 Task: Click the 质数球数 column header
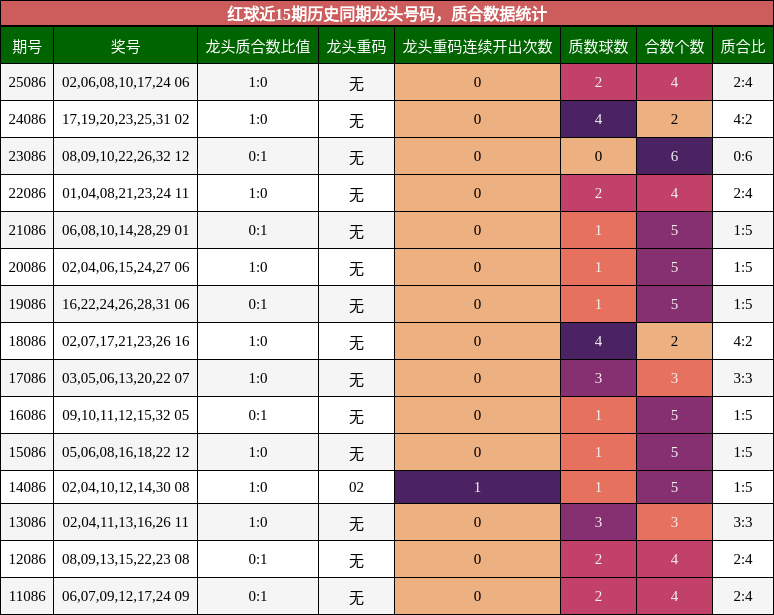598,46
